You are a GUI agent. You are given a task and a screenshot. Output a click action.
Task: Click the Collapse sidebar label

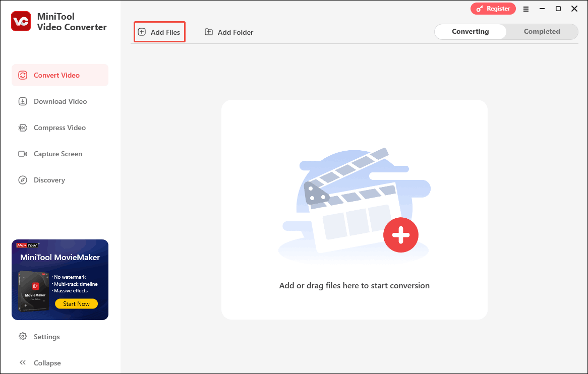click(x=47, y=363)
